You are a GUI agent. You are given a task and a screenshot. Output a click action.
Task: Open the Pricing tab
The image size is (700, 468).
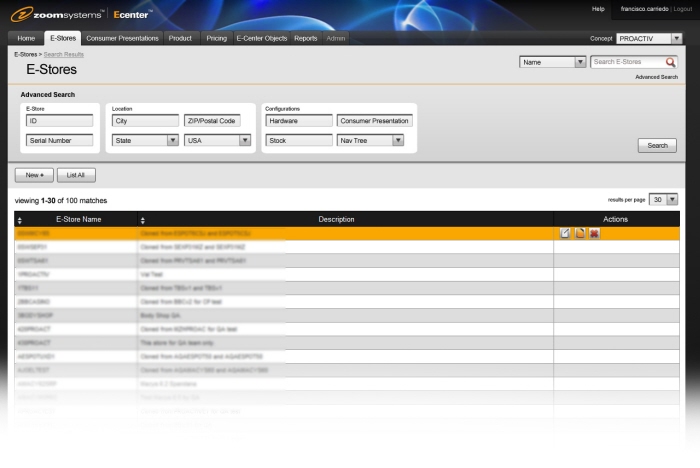[x=216, y=38]
